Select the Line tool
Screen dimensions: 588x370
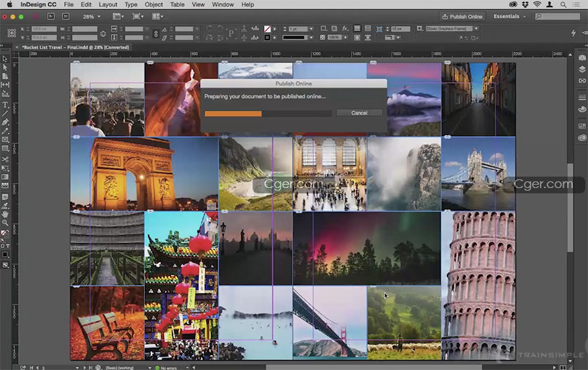click(5, 114)
